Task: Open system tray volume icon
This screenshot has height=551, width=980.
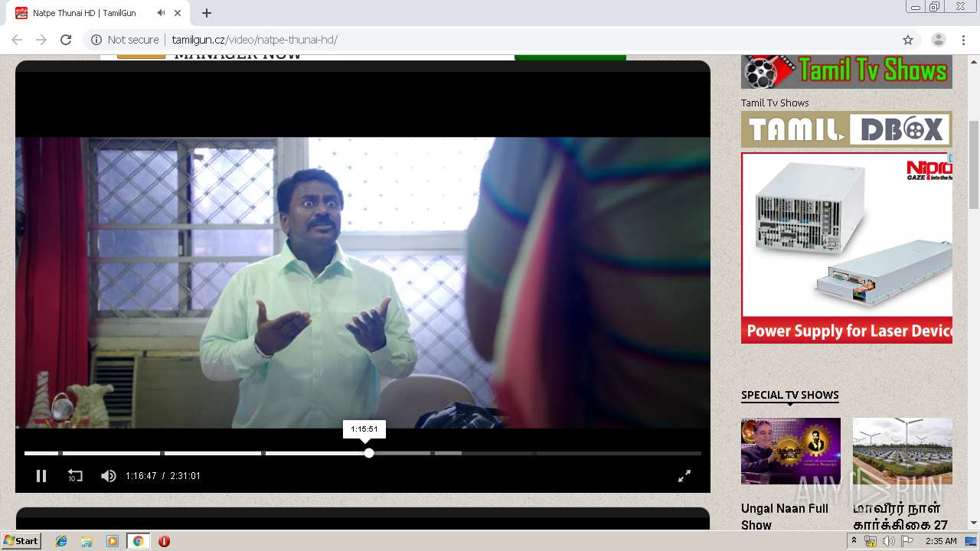Action: (888, 541)
